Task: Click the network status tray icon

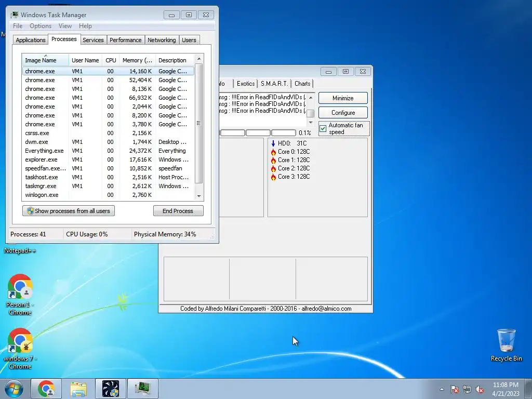Action: (467, 389)
